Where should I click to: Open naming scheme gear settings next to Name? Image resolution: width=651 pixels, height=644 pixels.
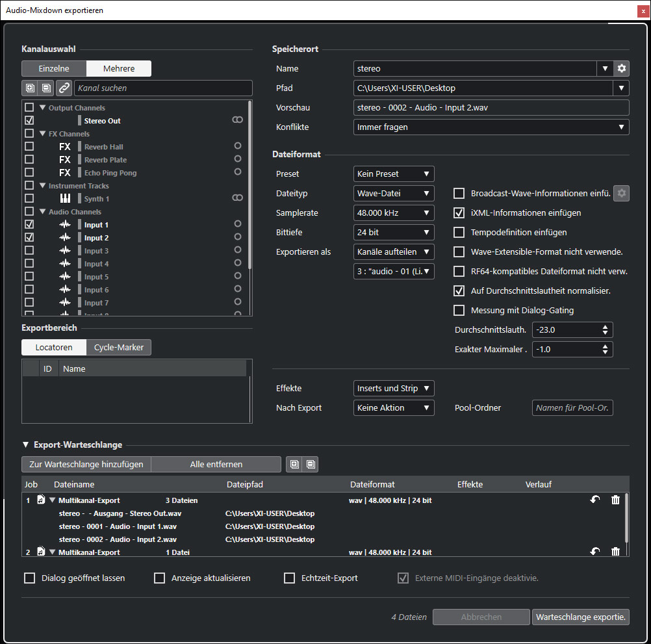coord(622,68)
